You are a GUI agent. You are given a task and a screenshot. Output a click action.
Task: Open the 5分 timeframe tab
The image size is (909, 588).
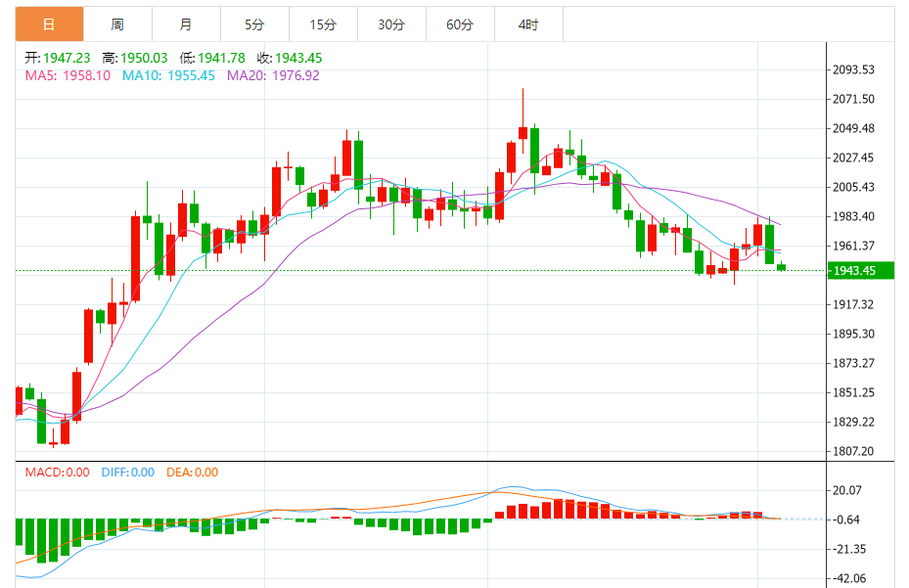click(x=254, y=24)
